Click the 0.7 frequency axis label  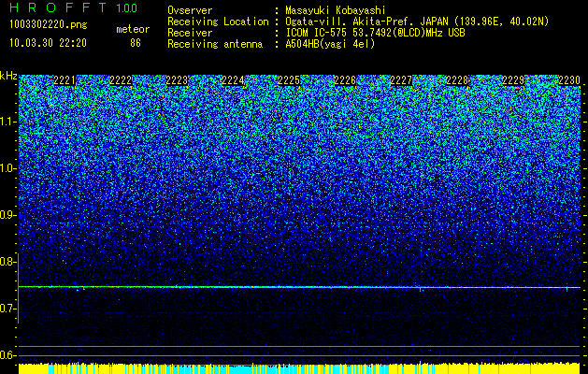[7, 309]
